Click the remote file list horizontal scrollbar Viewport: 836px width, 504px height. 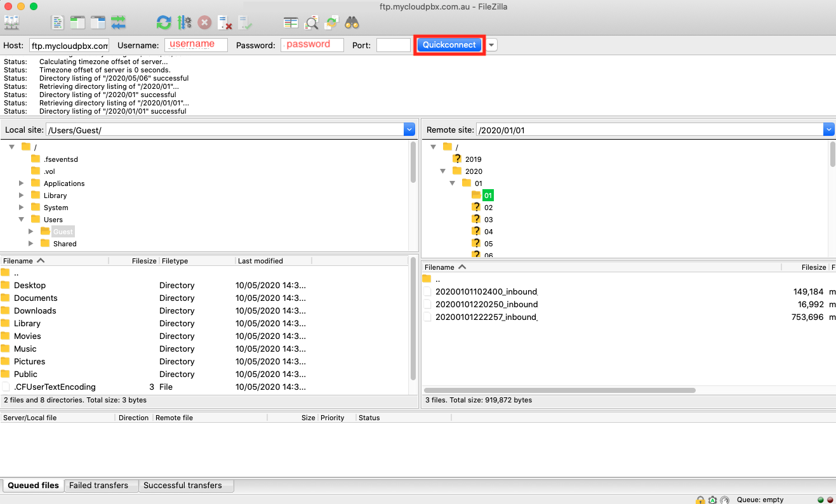point(559,390)
